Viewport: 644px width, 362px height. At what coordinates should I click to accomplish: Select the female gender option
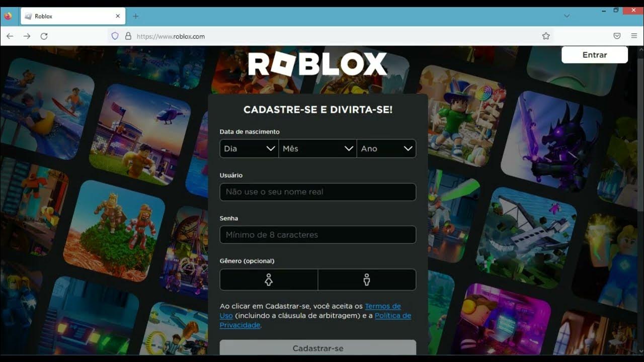(x=269, y=280)
